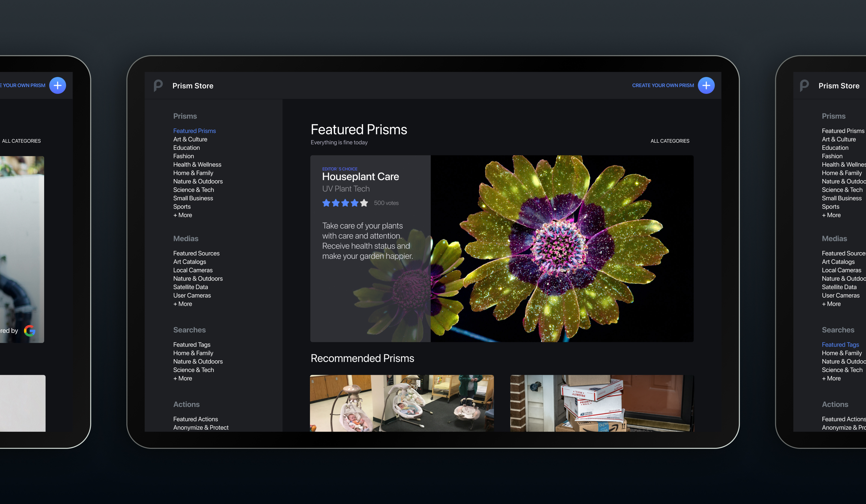
Task: Click the large image card in left window
Action: pos(22,249)
